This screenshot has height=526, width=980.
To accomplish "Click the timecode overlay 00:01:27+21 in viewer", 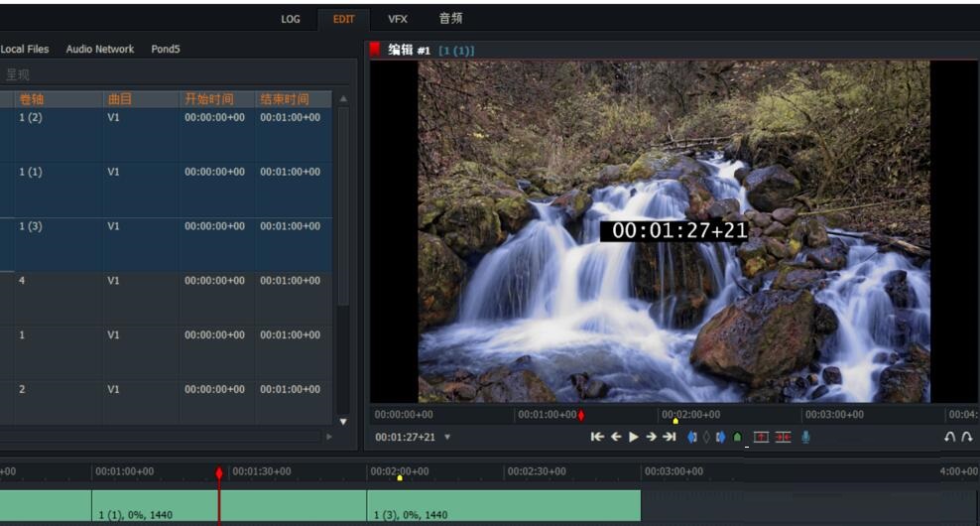I will pyautogui.click(x=674, y=231).
